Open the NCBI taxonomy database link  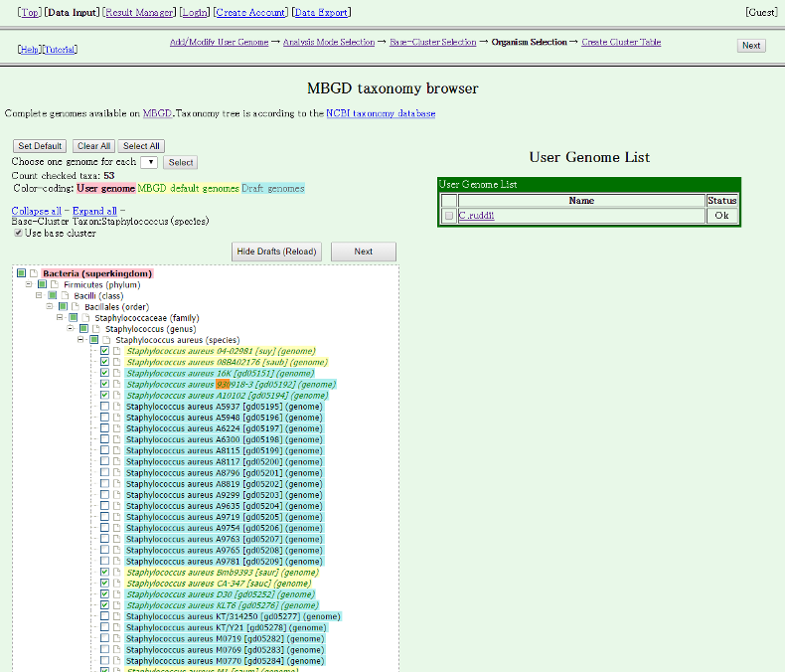tap(381, 114)
